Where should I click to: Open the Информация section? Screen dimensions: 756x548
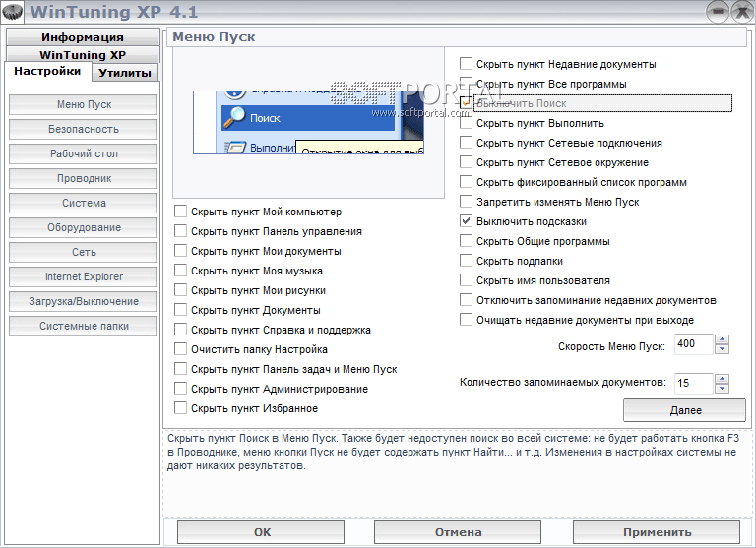tap(83, 37)
